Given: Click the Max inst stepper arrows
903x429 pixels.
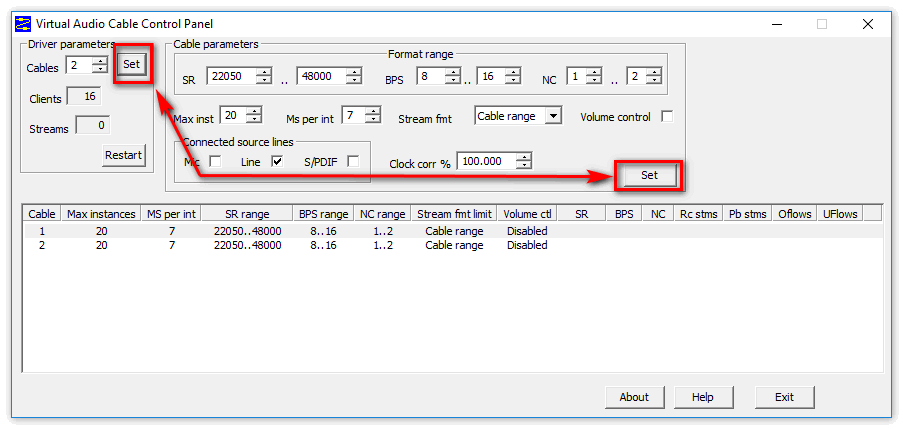Looking at the screenshot, I should pyautogui.click(x=255, y=115).
